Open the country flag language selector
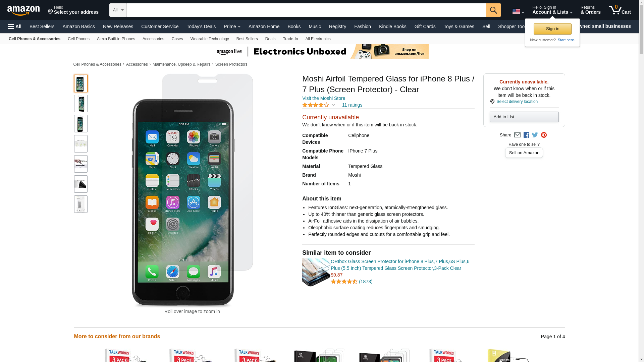644x362 pixels. (518, 12)
